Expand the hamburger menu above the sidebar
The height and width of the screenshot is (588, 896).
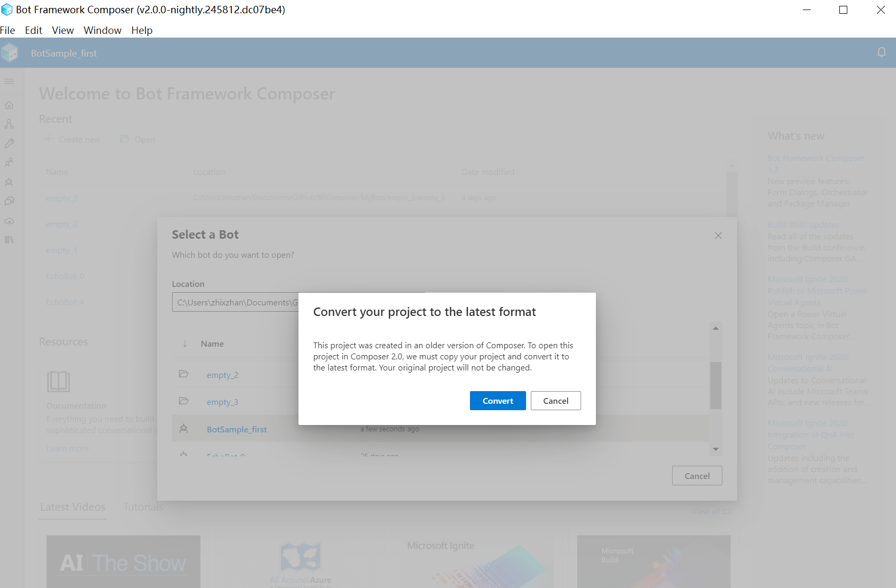click(x=8, y=82)
